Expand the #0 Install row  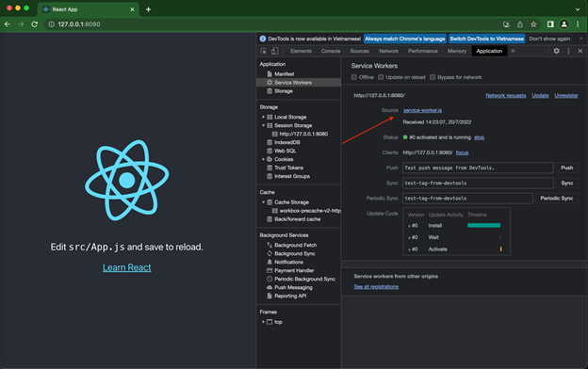(x=409, y=226)
